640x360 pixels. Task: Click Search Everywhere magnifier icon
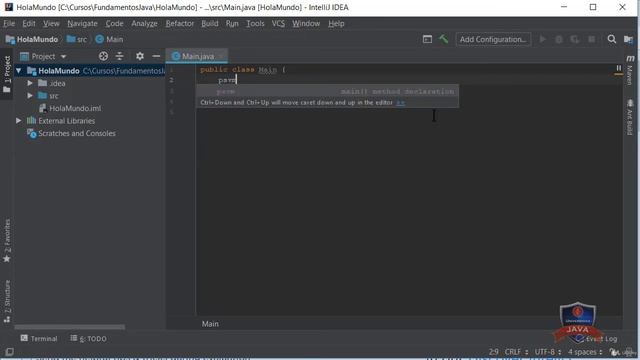[611, 39]
